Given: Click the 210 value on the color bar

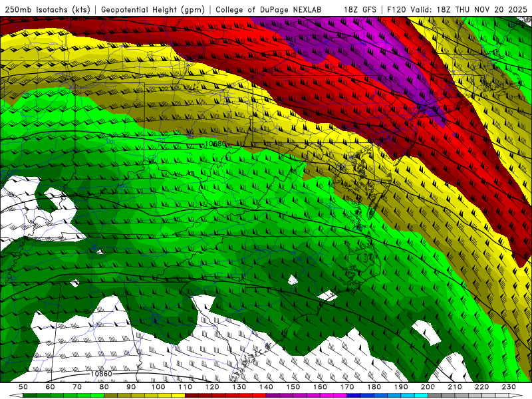Looking at the screenshot, I should click(456, 387).
